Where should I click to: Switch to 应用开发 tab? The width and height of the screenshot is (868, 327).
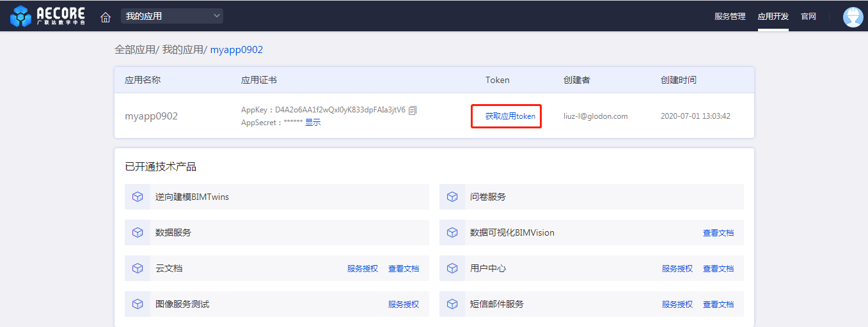click(x=773, y=17)
